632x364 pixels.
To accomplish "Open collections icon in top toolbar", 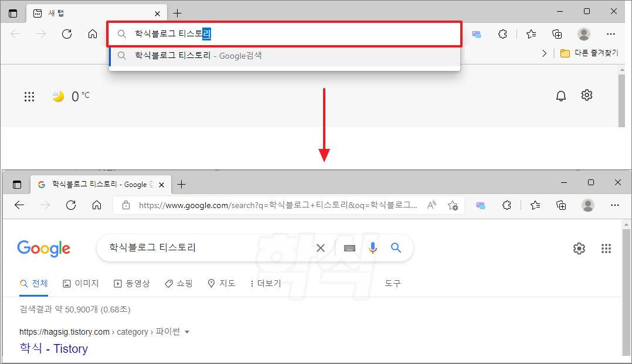I will click(557, 34).
